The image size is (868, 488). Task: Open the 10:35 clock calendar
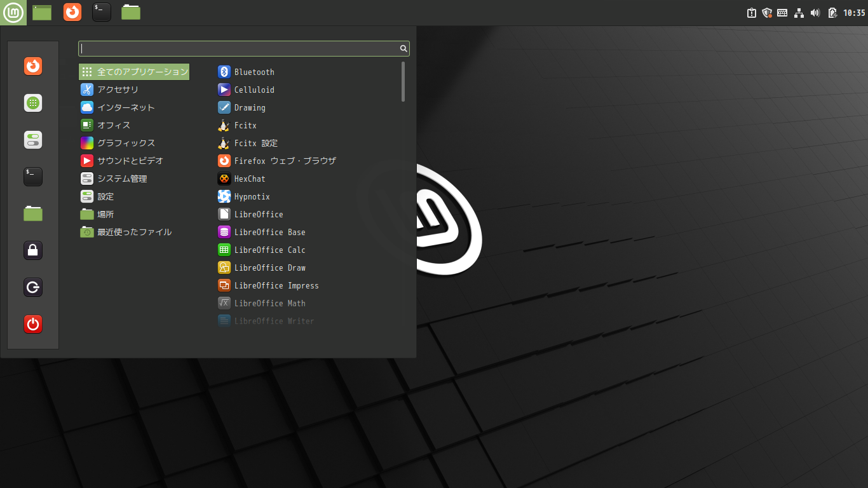coord(854,12)
